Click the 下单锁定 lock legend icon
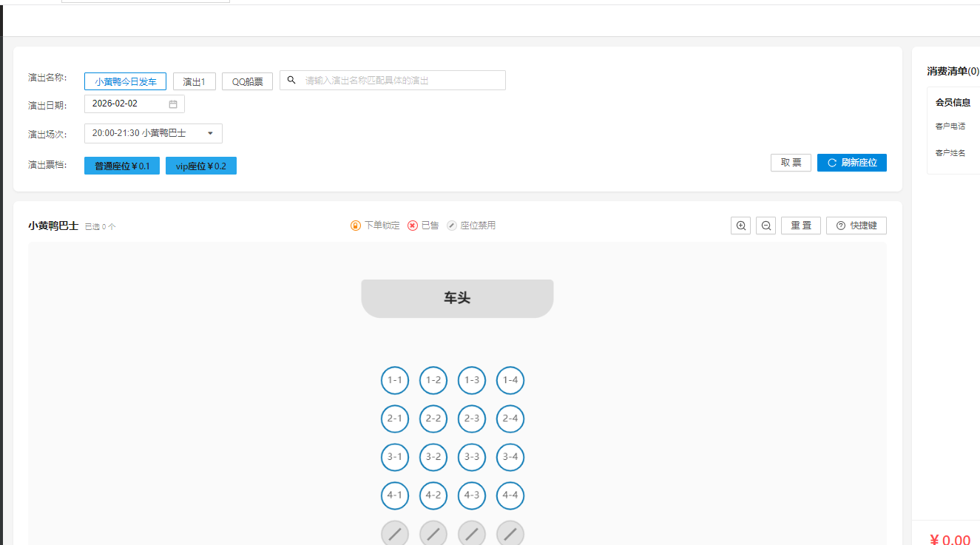The width and height of the screenshot is (980, 545). point(356,226)
